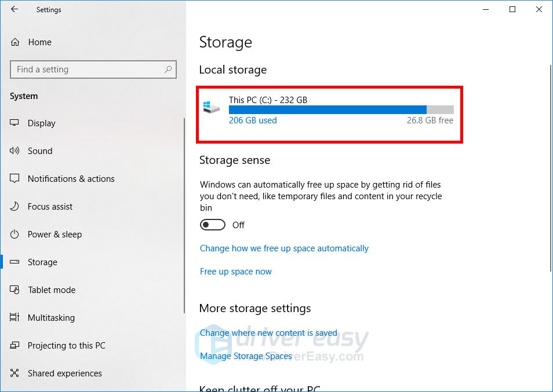
Task: Open Notifications & actions settings
Action: pos(71,178)
